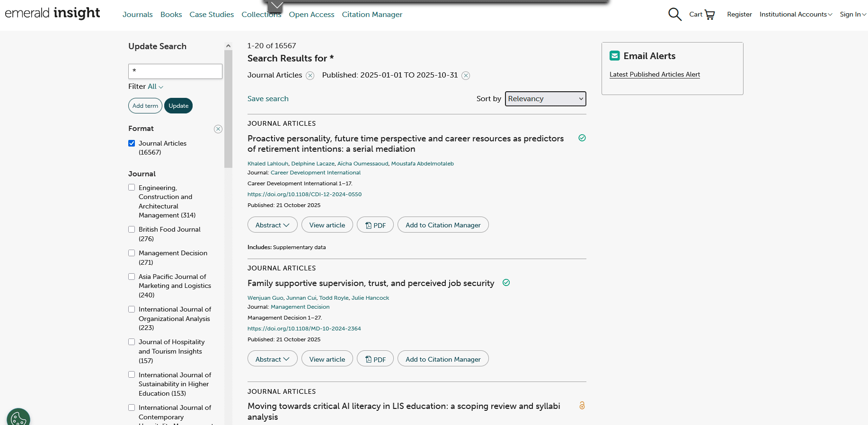Click the Update search button

tap(178, 106)
